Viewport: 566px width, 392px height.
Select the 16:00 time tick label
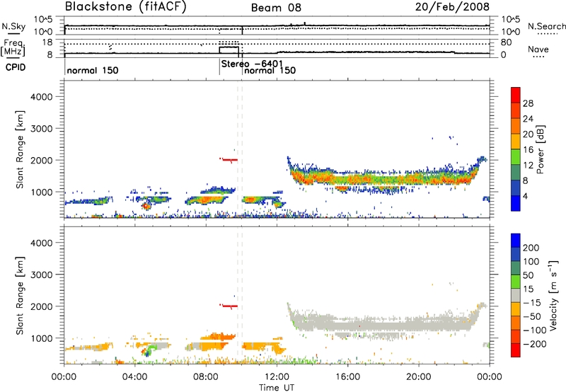click(347, 377)
